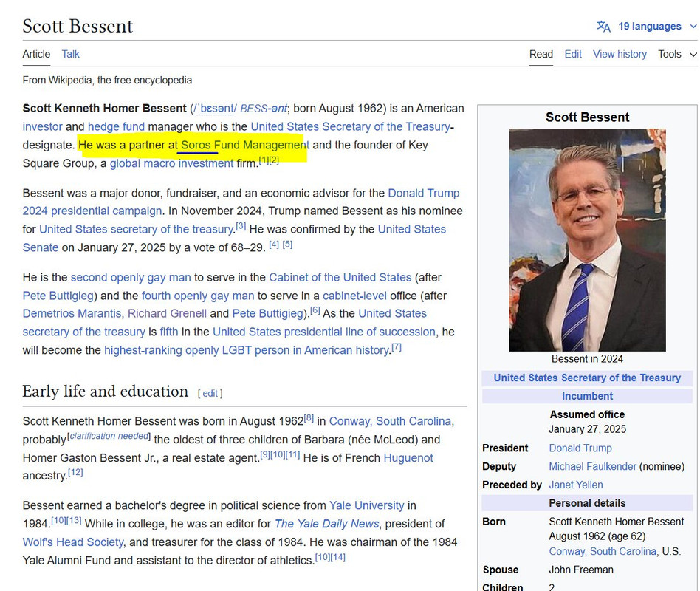Screen dimensions: 700x591
Task: Open Conway, South Carolina link in infobox
Action: 603,551
